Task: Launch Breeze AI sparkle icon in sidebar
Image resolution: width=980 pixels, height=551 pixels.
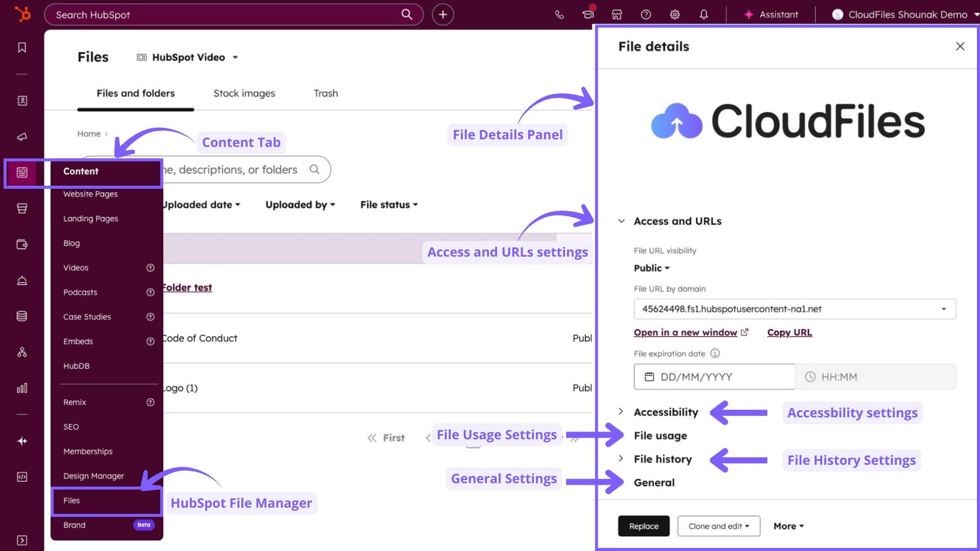Action: 22,441
